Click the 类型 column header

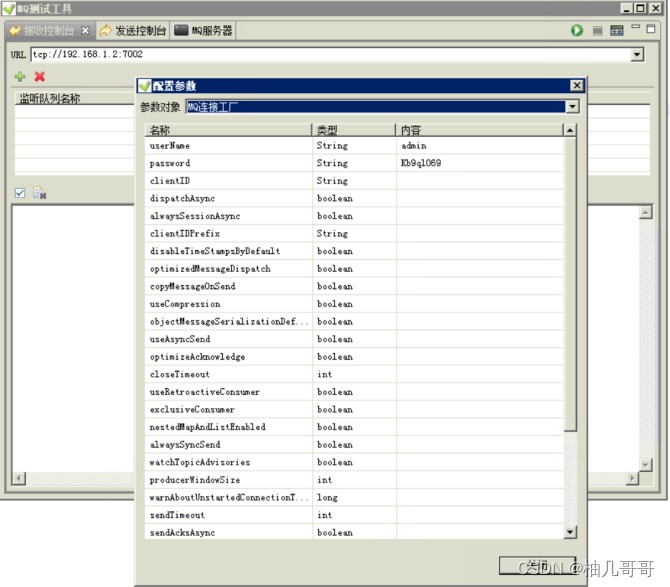[354, 130]
